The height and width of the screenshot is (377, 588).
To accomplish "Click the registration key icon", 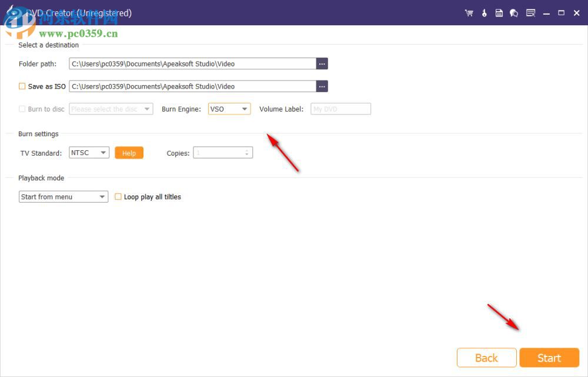I will [484, 12].
